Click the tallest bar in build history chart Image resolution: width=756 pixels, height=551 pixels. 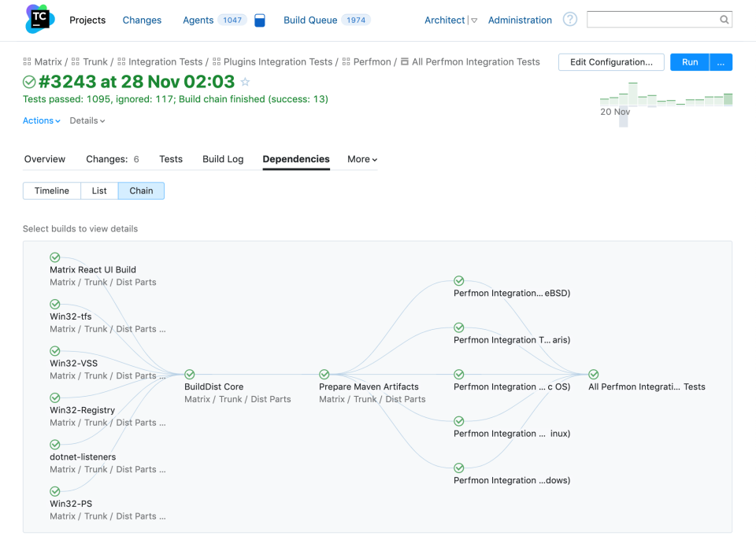(x=633, y=94)
